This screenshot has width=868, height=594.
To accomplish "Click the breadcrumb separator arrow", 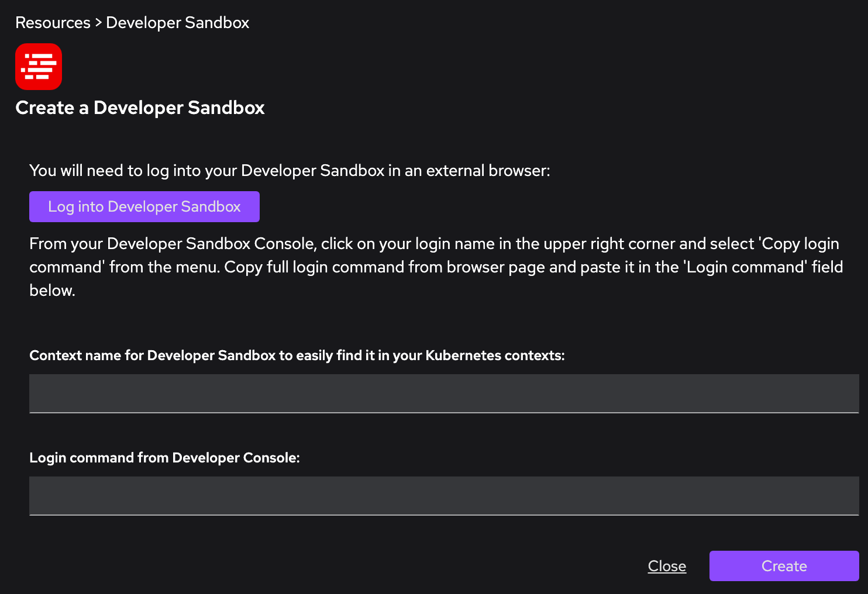I will [x=98, y=23].
